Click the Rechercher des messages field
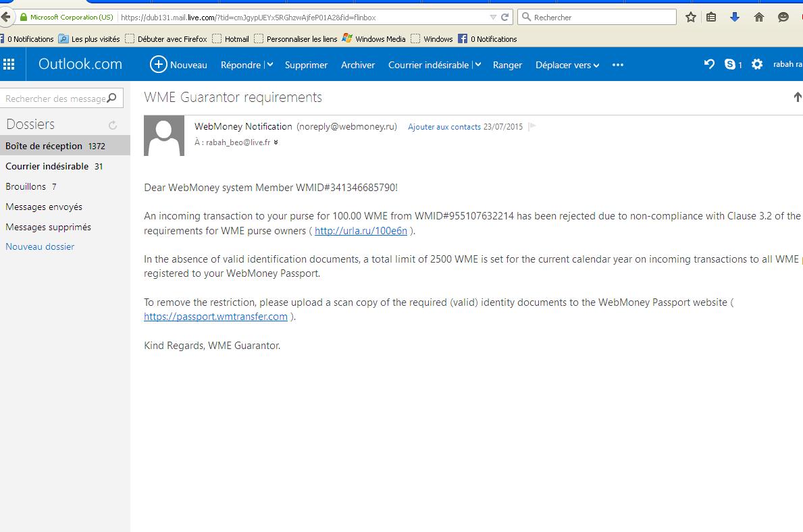 click(x=54, y=99)
